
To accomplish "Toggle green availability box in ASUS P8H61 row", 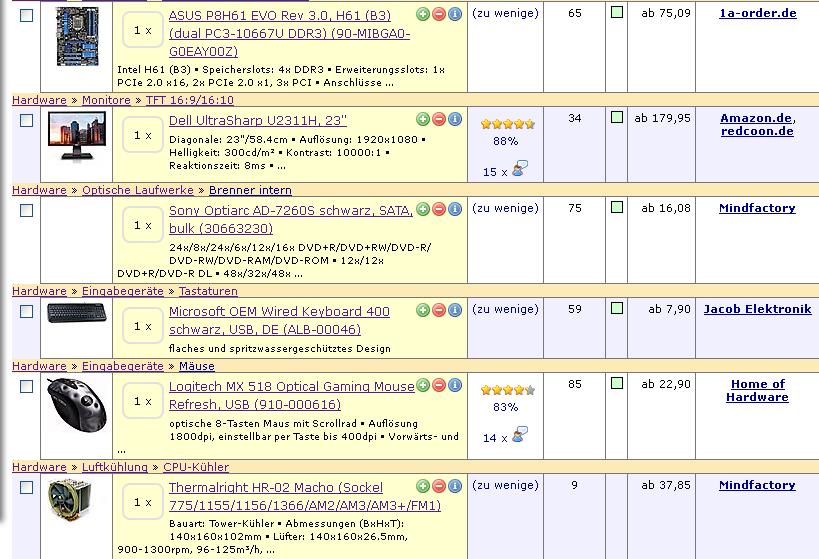I will point(617,12).
